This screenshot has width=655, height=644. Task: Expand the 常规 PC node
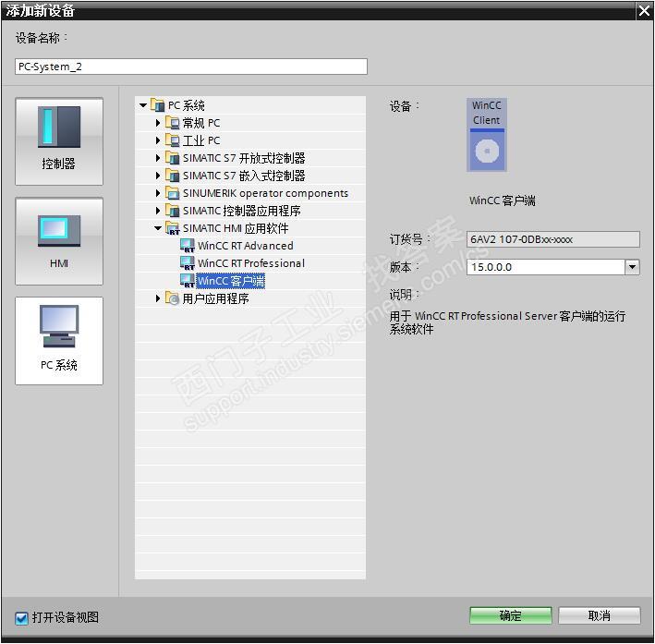click(158, 123)
